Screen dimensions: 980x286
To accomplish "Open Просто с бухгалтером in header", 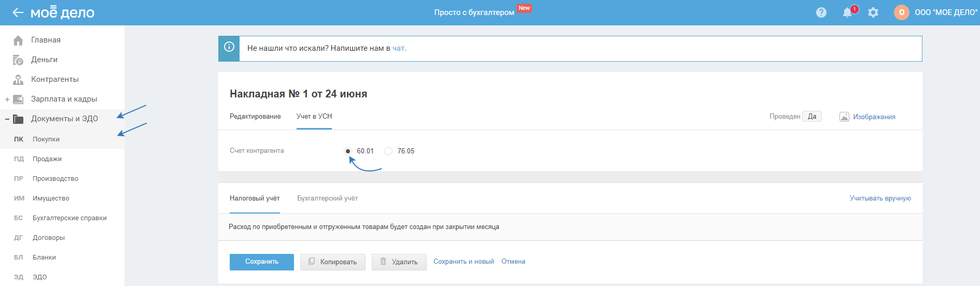I will point(474,12).
